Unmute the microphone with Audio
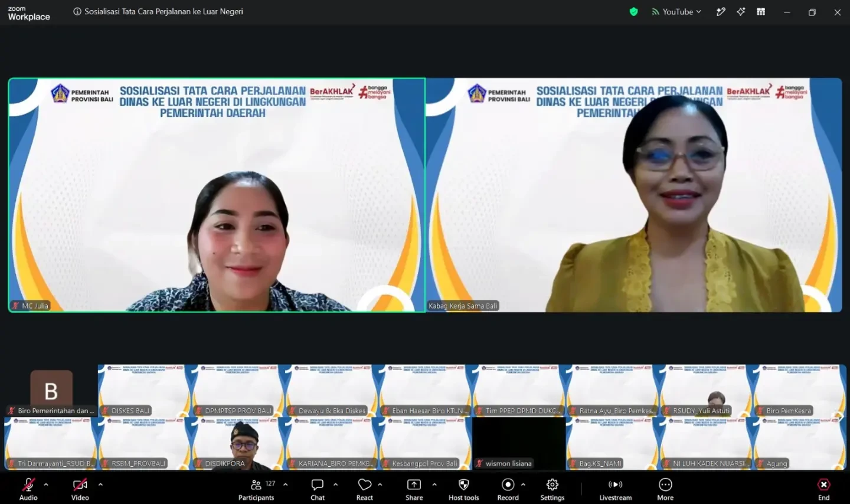 tap(28, 489)
